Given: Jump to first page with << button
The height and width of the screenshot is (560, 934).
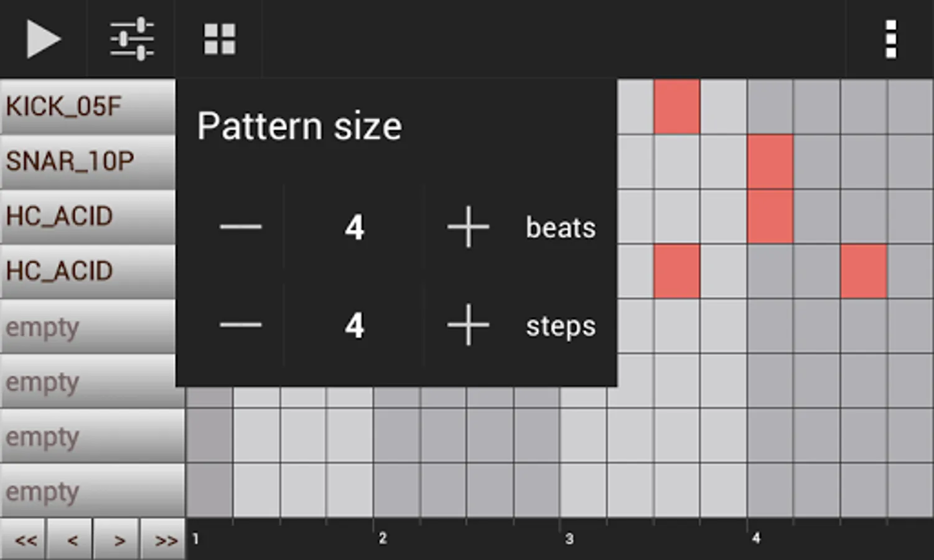Looking at the screenshot, I should (24, 539).
